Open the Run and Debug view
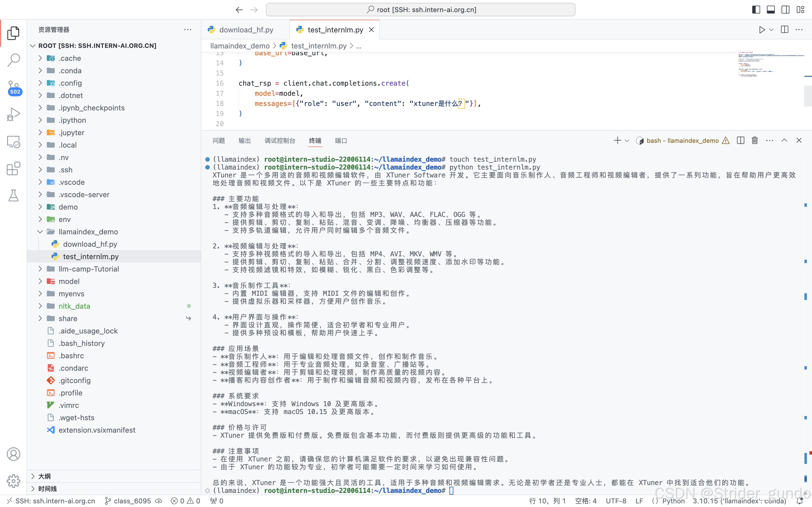 click(14, 114)
